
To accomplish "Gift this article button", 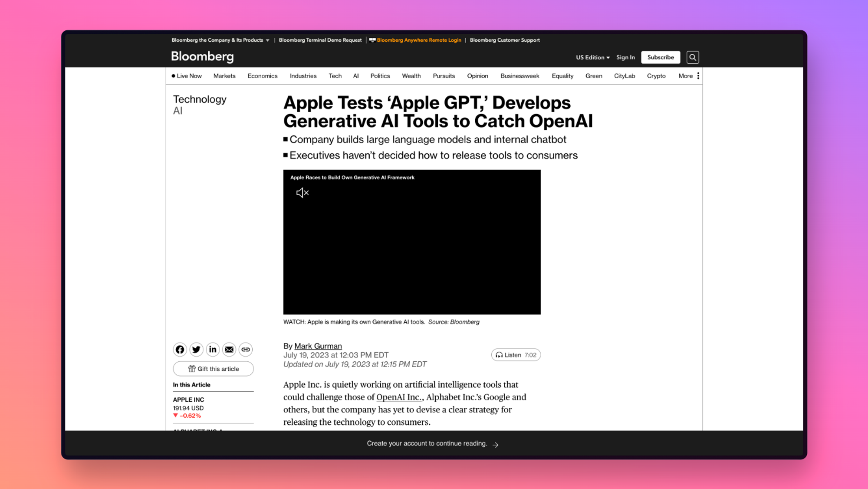I will pyautogui.click(x=213, y=369).
